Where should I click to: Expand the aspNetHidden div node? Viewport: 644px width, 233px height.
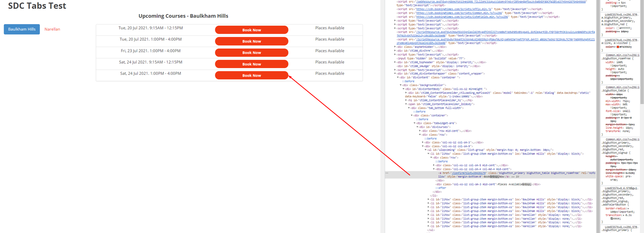(395, 47)
